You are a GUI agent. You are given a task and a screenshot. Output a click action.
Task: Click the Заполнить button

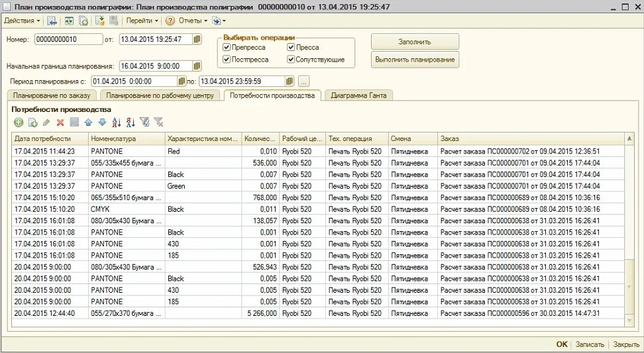[415, 42]
